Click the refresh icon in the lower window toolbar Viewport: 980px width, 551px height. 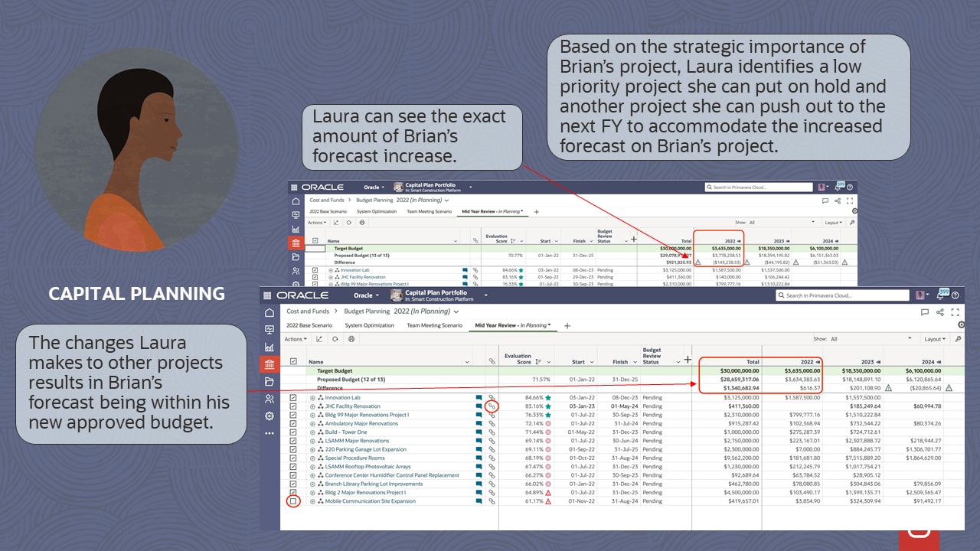334,339
